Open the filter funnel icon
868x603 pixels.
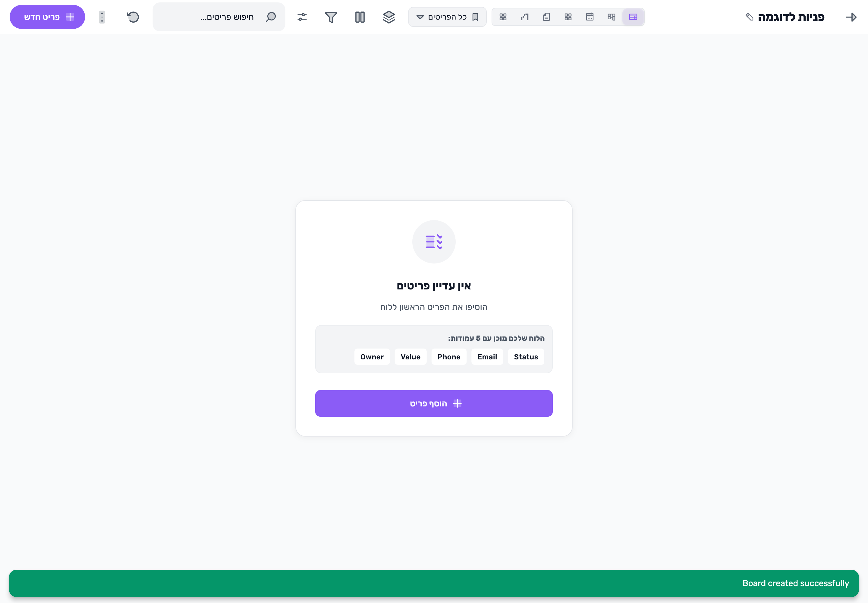(331, 17)
